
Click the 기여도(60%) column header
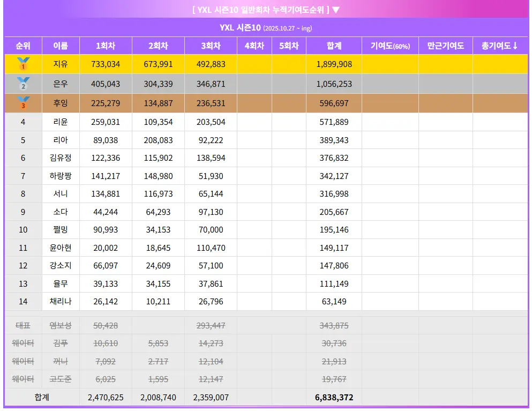pos(390,46)
